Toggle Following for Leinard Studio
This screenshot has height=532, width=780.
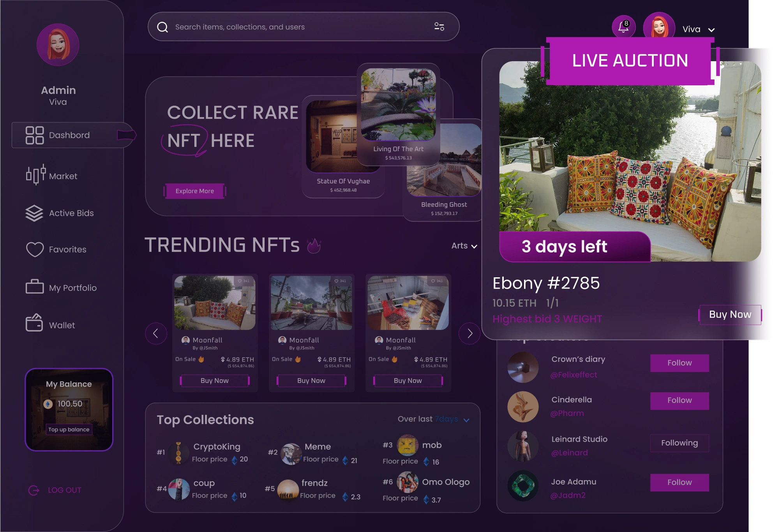pos(679,443)
